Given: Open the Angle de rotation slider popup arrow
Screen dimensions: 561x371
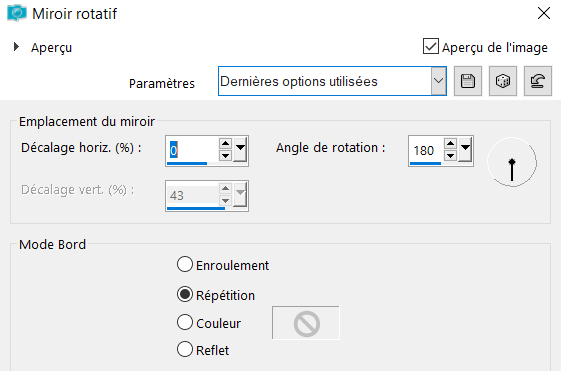Looking at the screenshot, I should click(465, 150).
